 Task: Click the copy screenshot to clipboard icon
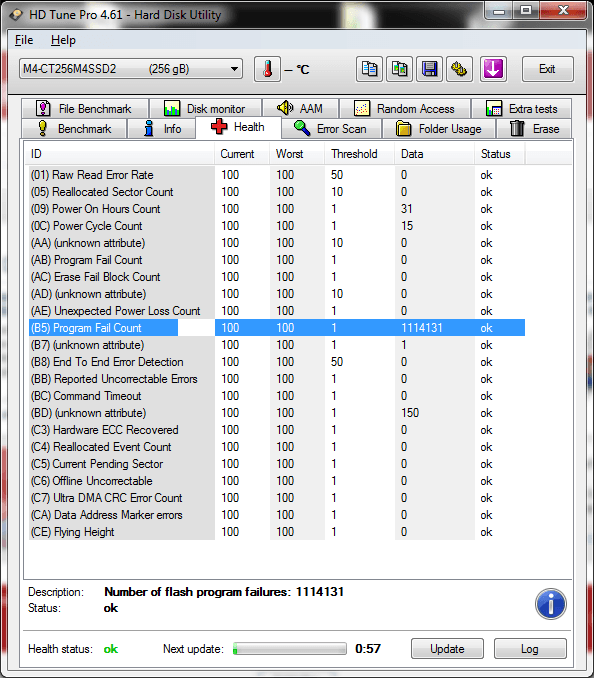[399, 69]
